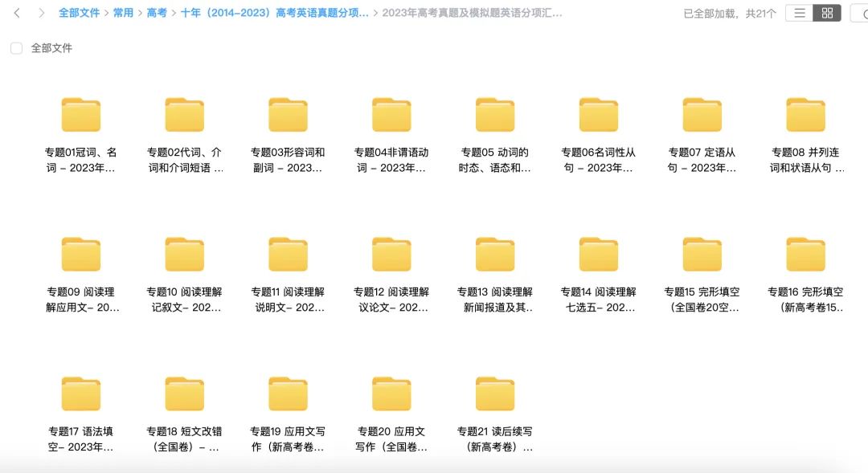Click the 专题18 短文改错 folder name
Image resolution: width=868 pixels, height=473 pixels.
coord(184,438)
